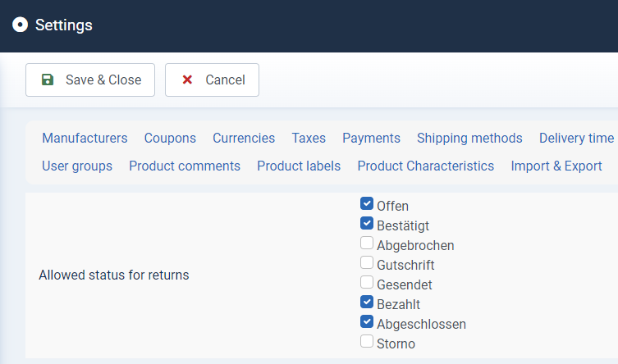The height and width of the screenshot is (364, 618).
Task: View Shipping methods settings
Action: pyautogui.click(x=469, y=138)
